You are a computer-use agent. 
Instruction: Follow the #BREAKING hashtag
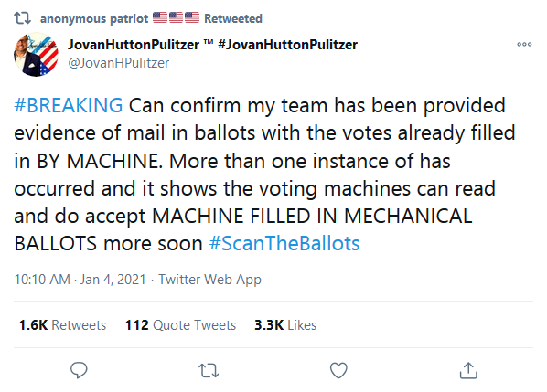(x=69, y=105)
